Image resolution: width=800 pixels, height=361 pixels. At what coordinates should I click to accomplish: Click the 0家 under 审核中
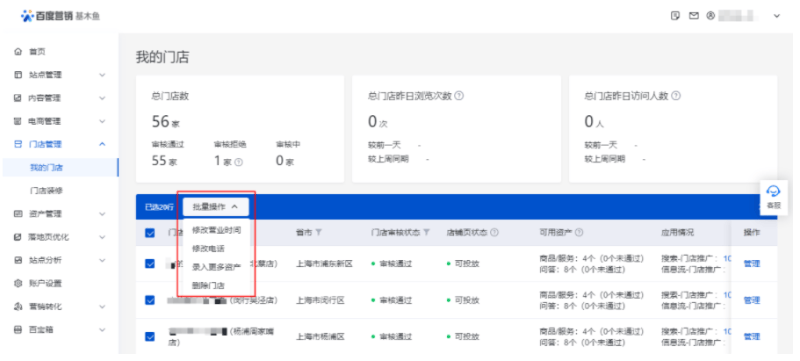(x=285, y=161)
